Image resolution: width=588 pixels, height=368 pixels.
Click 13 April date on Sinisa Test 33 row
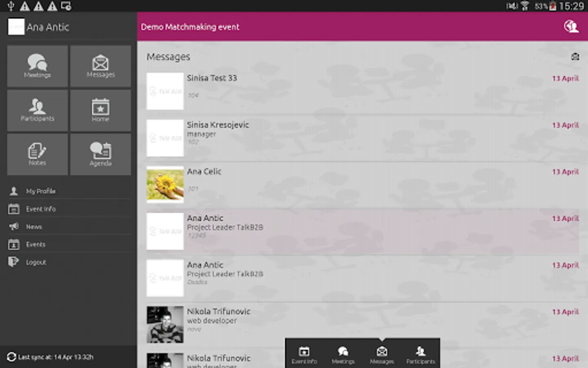point(566,79)
